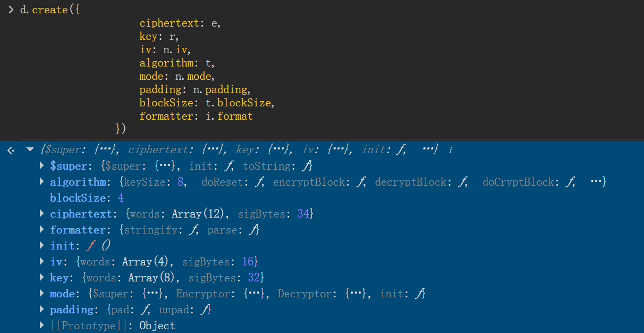The height and width of the screenshot is (333, 644).
Task: Expand the [[Prototype]] entry
Action: pyautogui.click(x=42, y=326)
